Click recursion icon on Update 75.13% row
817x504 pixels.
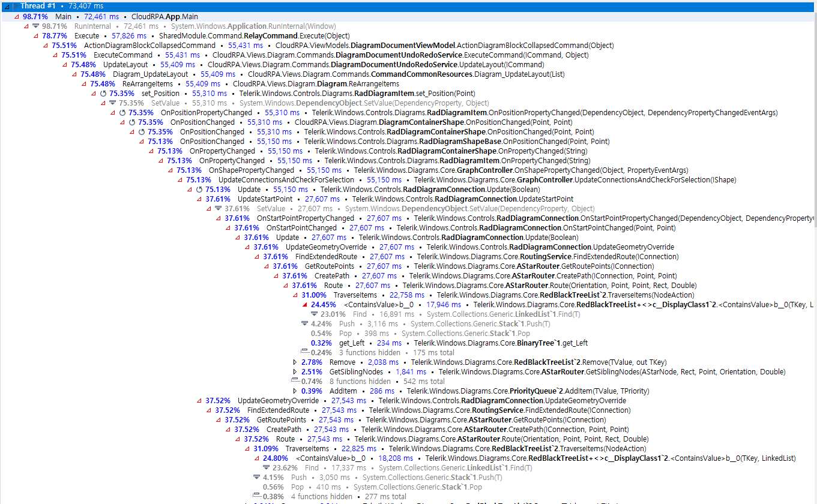pyautogui.click(x=199, y=190)
